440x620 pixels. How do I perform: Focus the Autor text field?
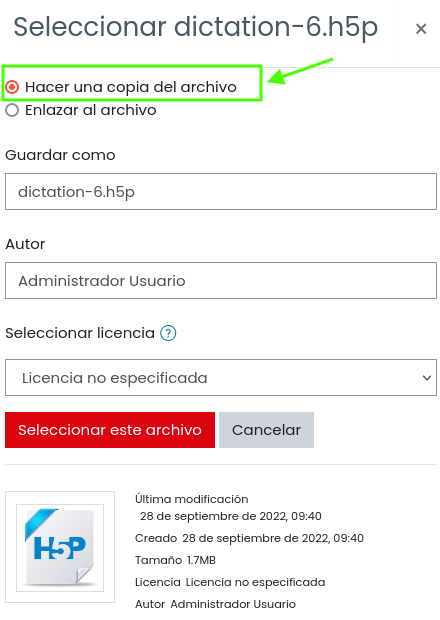point(221,280)
